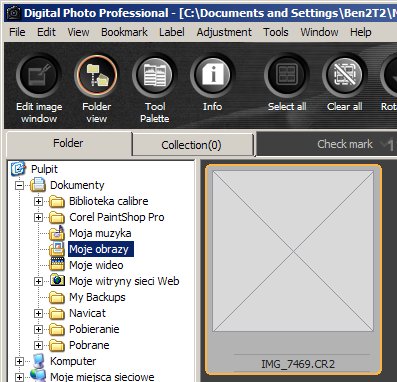This screenshot has width=397, height=382.
Task: Open the File menu
Action: point(17,32)
